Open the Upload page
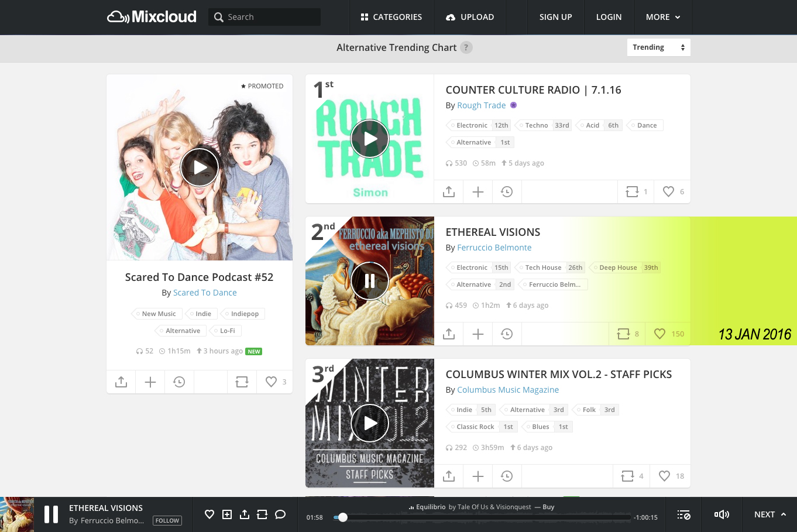Screen dimensions: 797x532 click(x=470, y=17)
